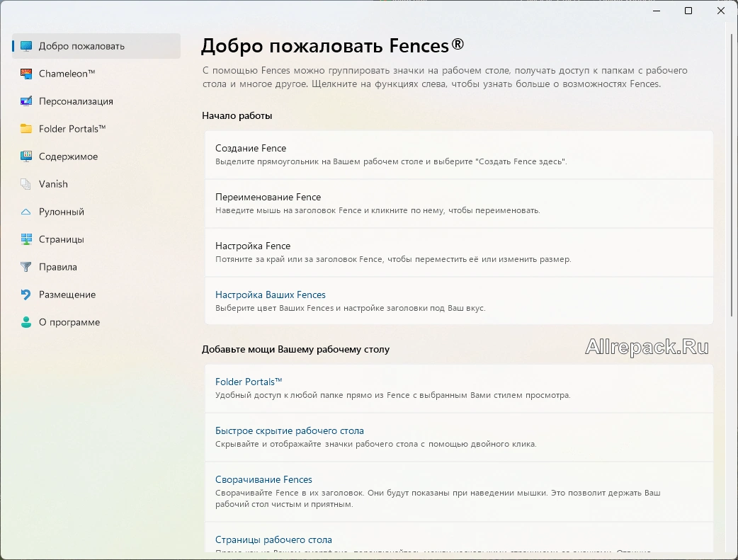Open the Vanish section
This screenshot has height=560, width=738.
click(x=96, y=184)
